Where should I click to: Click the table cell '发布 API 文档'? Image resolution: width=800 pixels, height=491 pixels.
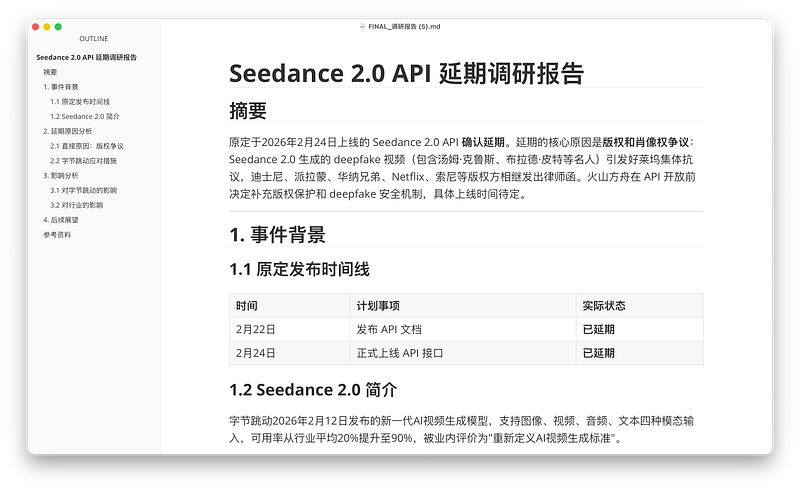point(463,329)
